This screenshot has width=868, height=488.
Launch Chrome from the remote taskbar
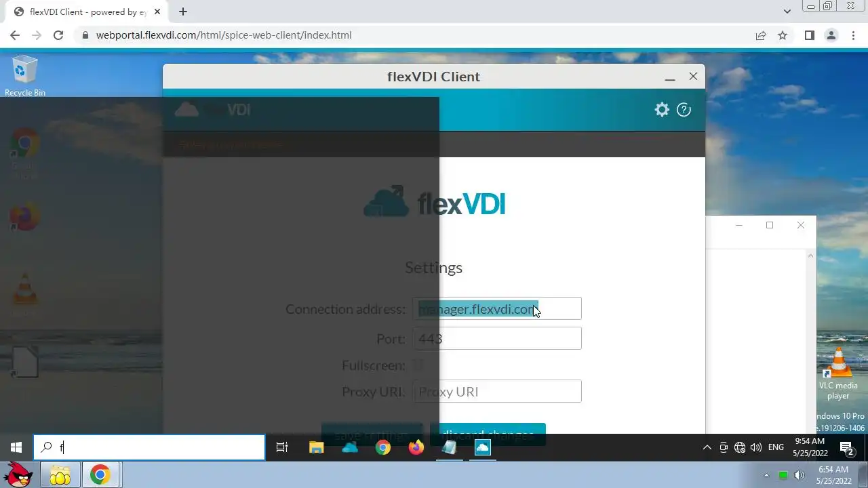point(383,447)
